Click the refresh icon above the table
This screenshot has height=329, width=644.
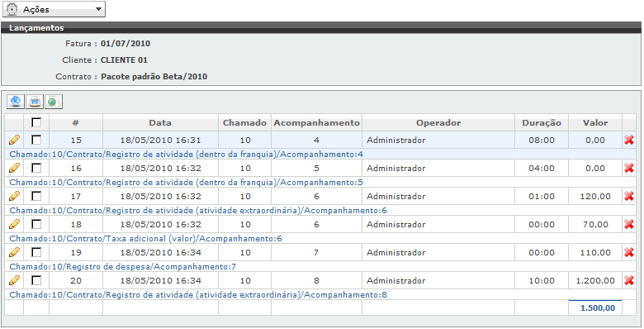coord(16,101)
